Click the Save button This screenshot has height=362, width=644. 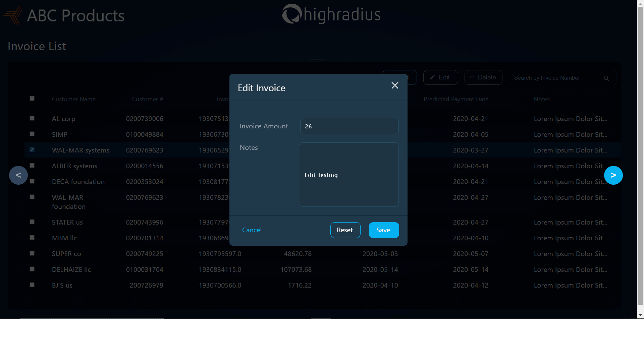coord(384,230)
